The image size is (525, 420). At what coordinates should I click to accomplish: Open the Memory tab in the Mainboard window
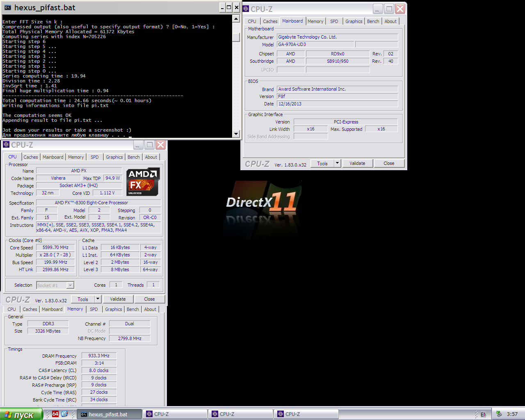coord(315,21)
